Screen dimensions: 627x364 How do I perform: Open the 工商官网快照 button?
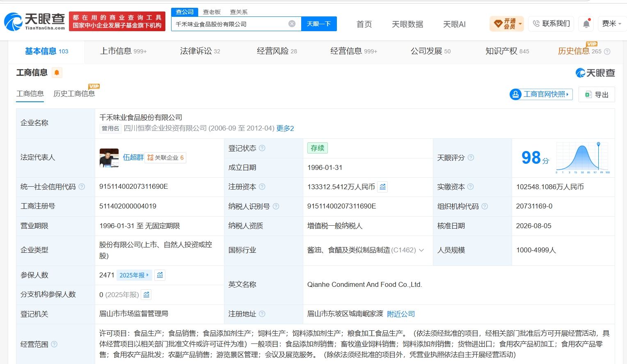coord(541,94)
